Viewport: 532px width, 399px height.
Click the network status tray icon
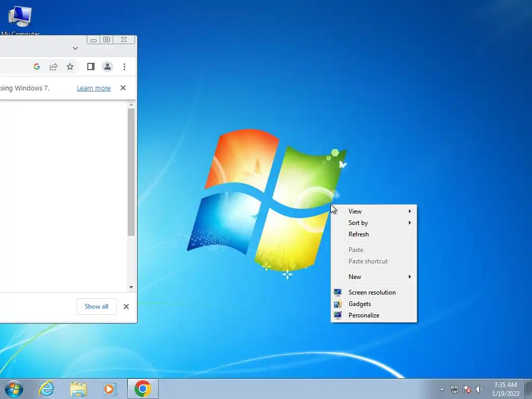pyautogui.click(x=454, y=389)
